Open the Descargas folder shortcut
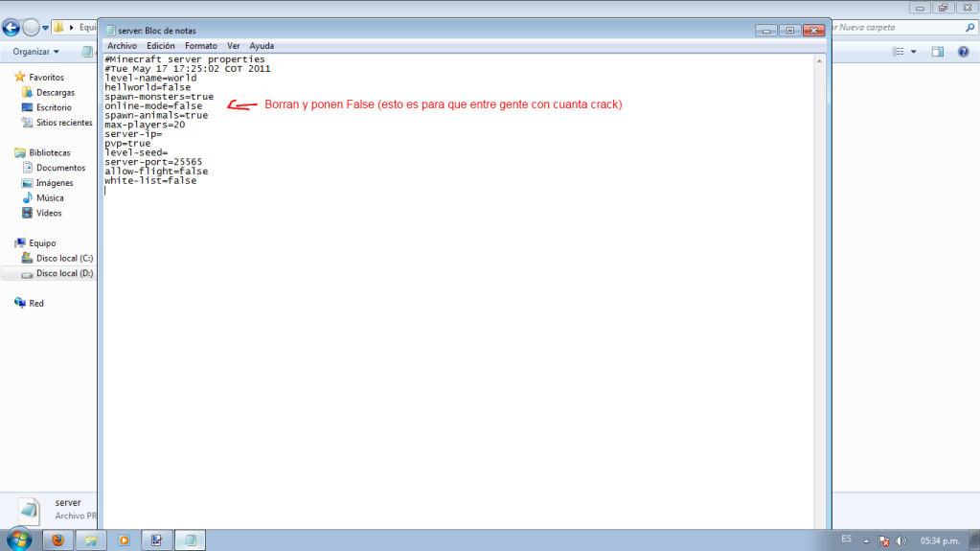This screenshot has width=980, height=551. tap(55, 92)
